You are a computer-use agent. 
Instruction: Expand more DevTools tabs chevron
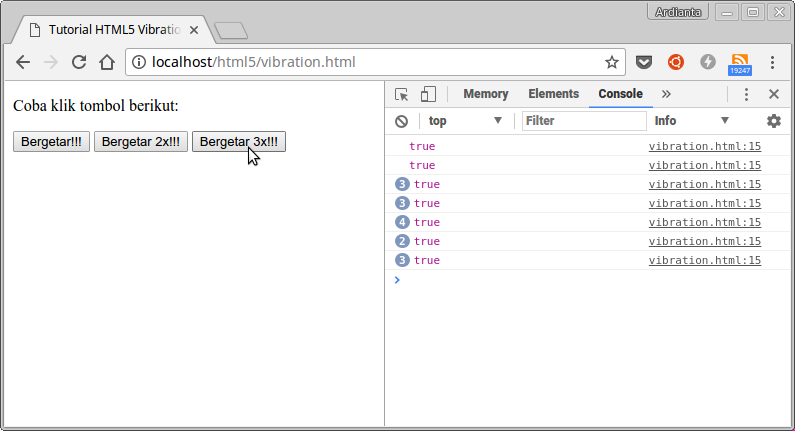667,94
